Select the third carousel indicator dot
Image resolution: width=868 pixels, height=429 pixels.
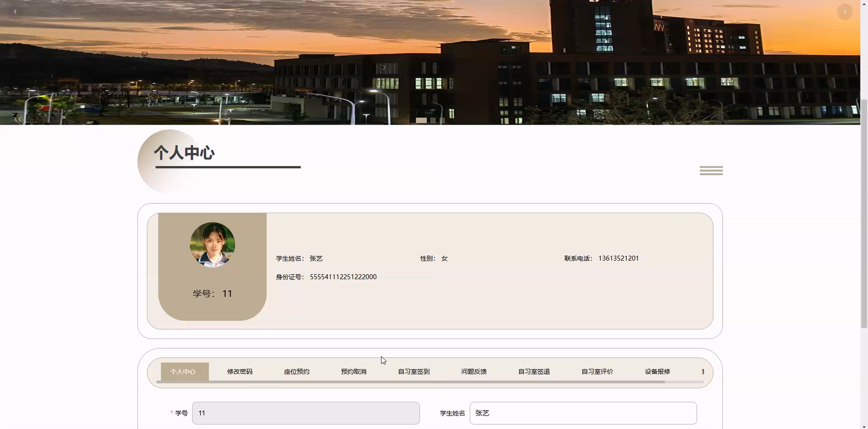point(442,120)
